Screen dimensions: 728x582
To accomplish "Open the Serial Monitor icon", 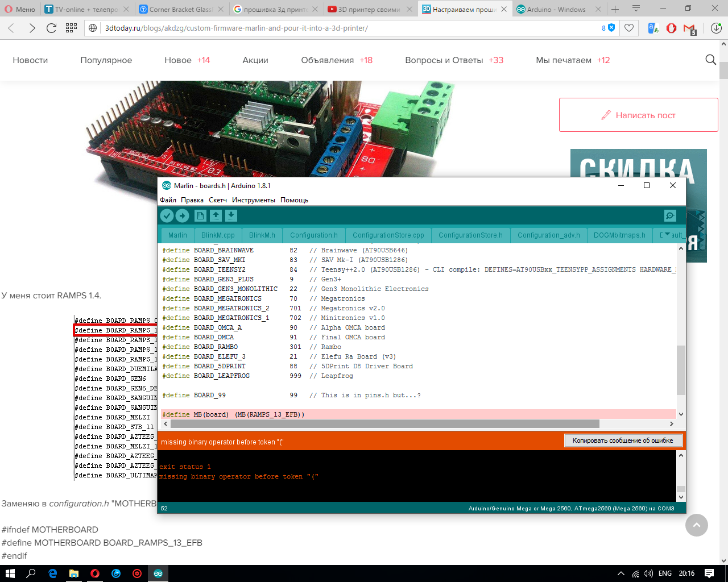I will 670,216.
